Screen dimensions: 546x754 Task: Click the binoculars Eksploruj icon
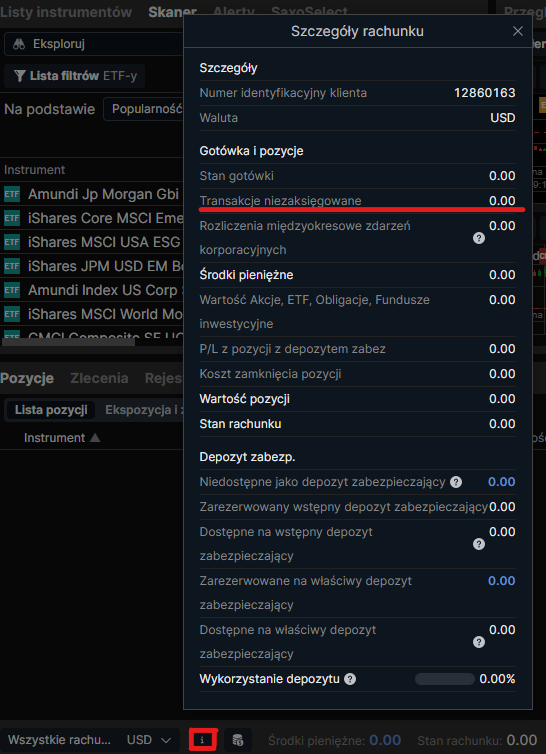click(x=19, y=44)
